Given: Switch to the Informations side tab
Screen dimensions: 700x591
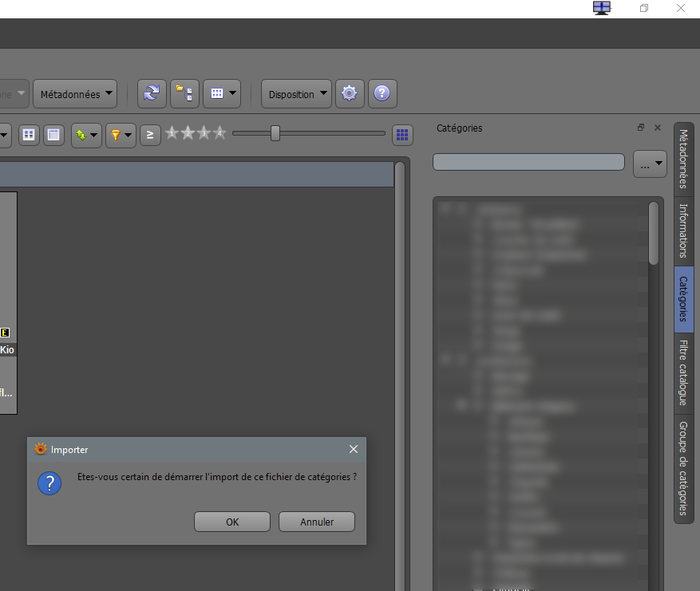Looking at the screenshot, I should pos(683,230).
